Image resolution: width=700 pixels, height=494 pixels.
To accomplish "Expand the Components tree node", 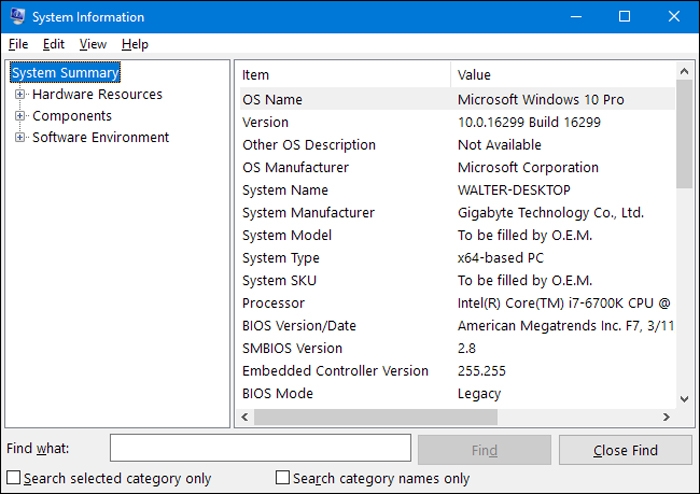I will click(20, 116).
